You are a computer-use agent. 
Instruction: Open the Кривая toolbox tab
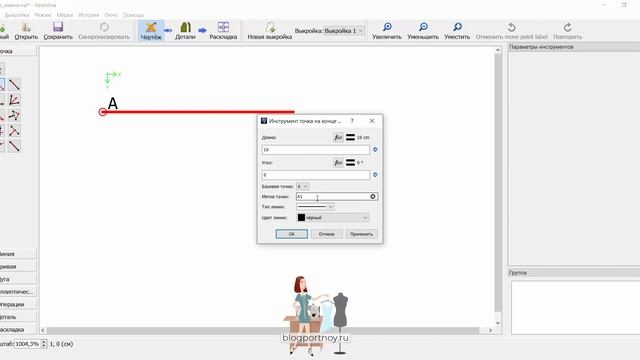18,267
